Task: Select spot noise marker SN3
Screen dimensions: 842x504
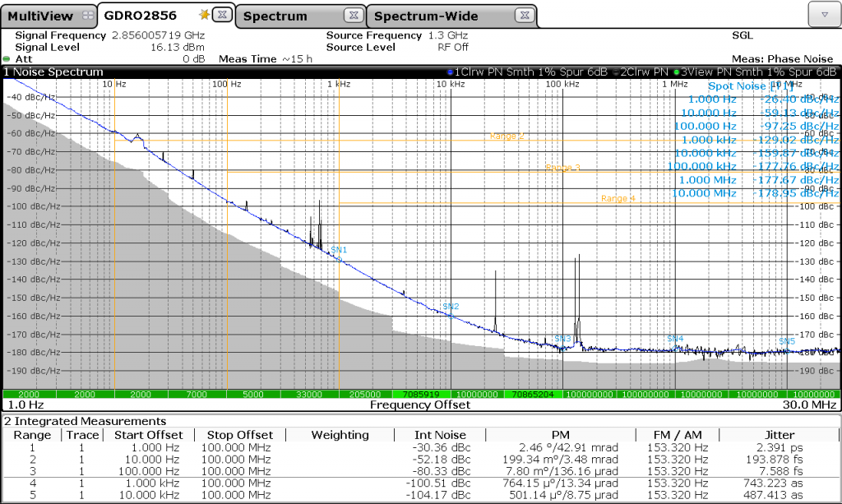Action: point(562,339)
